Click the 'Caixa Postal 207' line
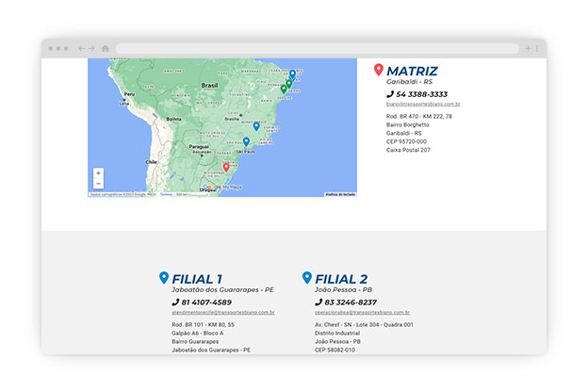Viewport: 588px width, 392px height. click(x=408, y=150)
